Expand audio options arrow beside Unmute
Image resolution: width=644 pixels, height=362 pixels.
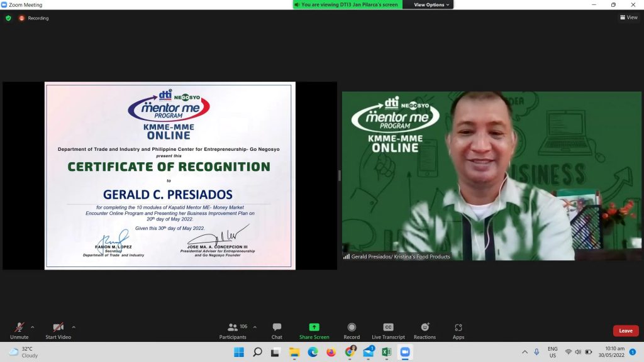click(33, 327)
